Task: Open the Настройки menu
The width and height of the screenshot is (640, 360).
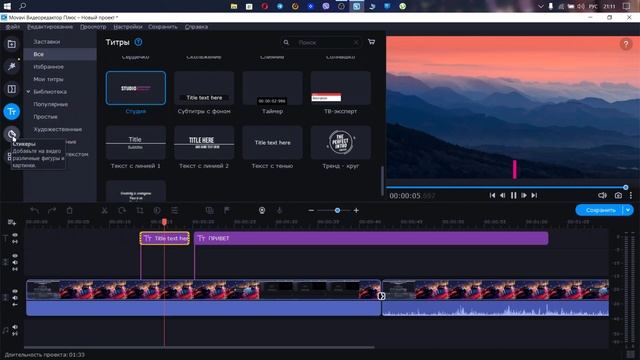Action: (128, 27)
